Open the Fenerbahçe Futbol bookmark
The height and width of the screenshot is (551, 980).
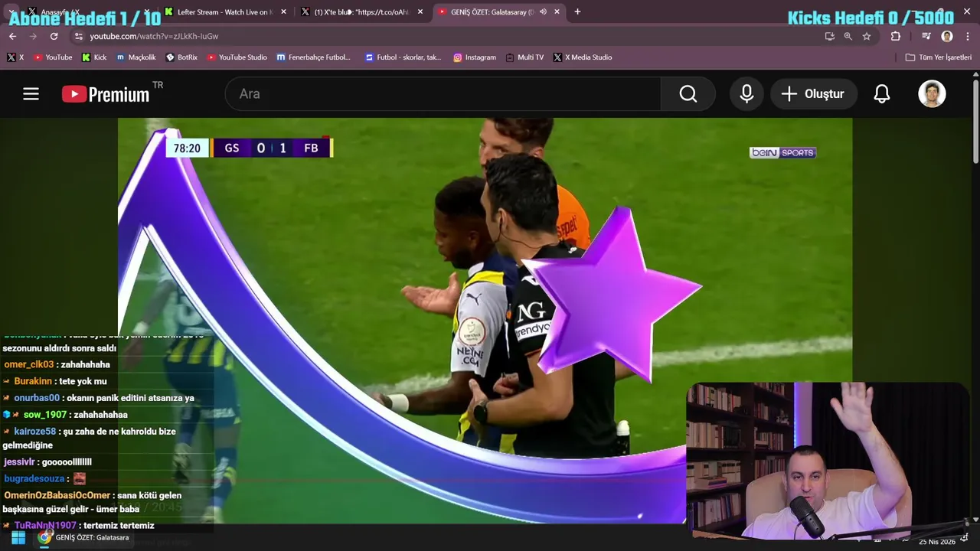pyautogui.click(x=313, y=57)
